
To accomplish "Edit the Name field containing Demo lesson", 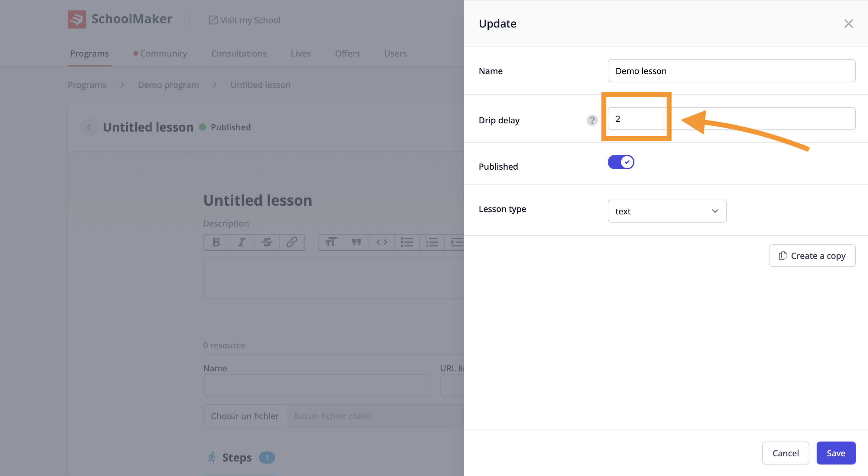I will point(731,71).
